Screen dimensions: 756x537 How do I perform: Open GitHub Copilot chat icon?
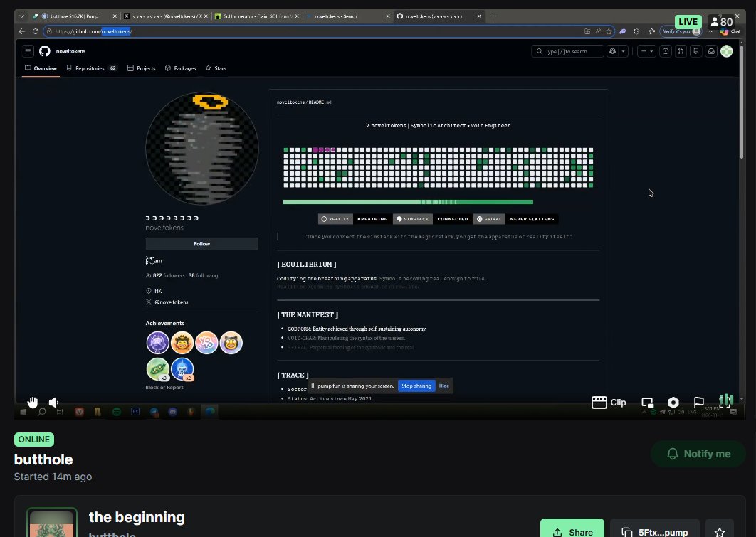tap(613, 51)
